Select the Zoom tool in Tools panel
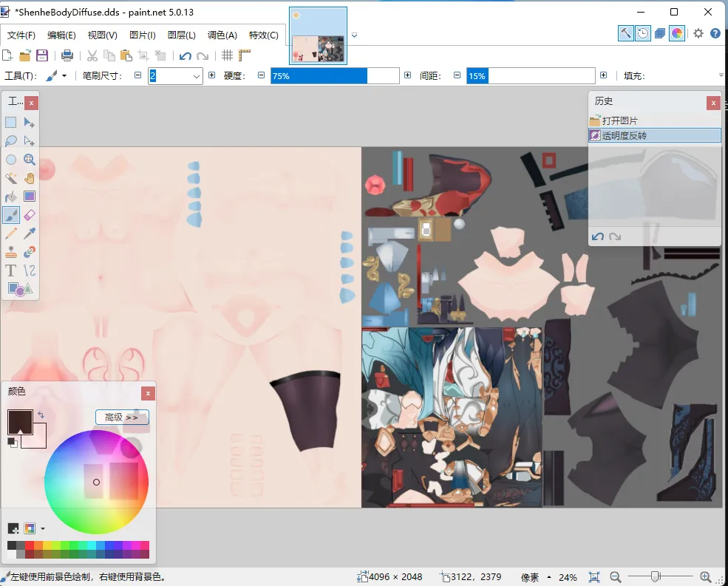The image size is (728, 586). [30, 160]
